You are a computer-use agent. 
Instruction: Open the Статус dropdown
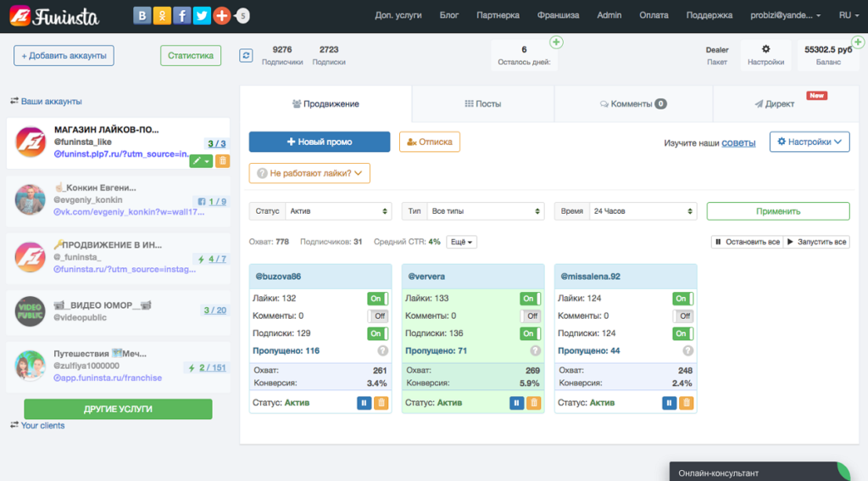pyautogui.click(x=337, y=211)
